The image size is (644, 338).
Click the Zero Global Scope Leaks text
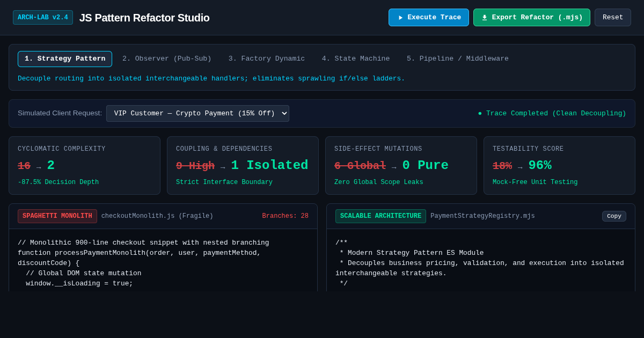(x=379, y=182)
